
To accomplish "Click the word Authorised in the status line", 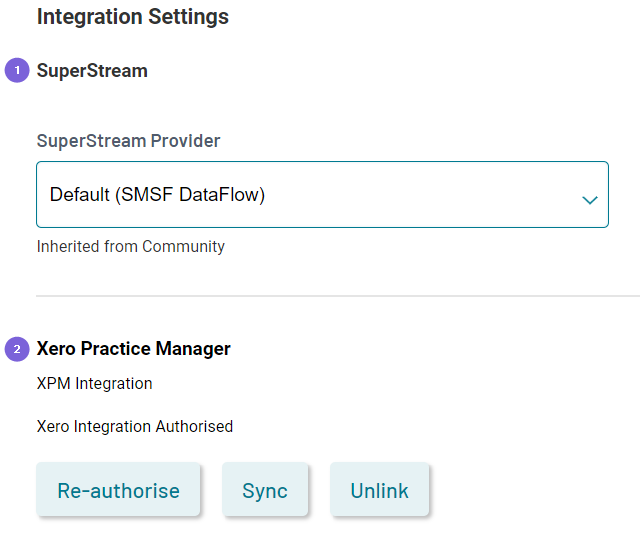I will pyautogui.click(x=194, y=426).
